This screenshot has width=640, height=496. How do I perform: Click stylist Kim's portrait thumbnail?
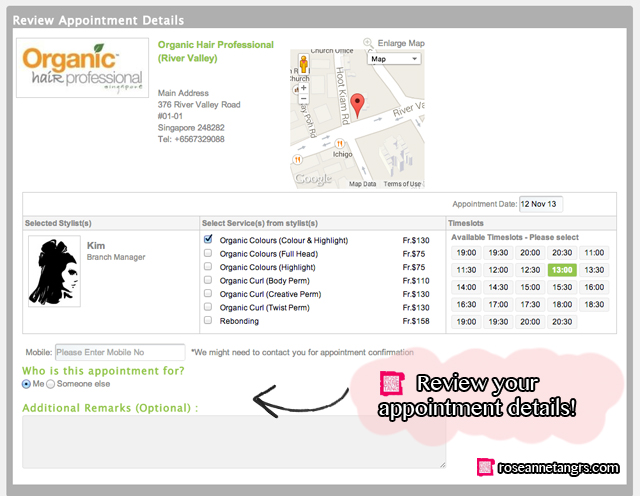[x=54, y=271]
